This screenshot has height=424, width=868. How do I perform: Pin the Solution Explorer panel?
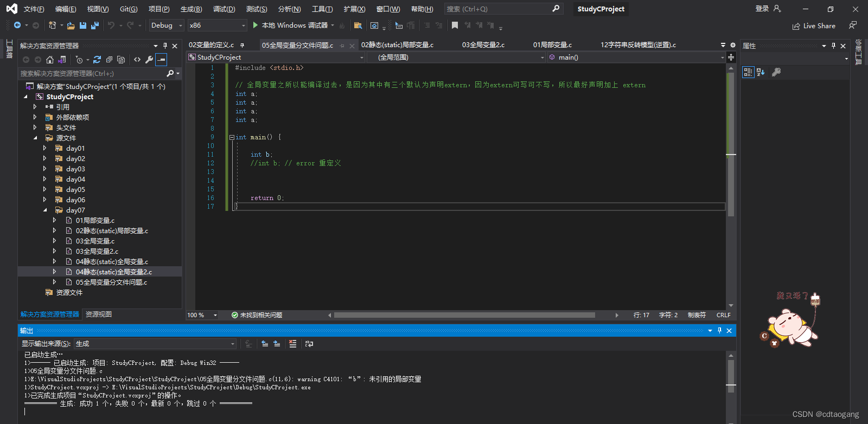pyautogui.click(x=165, y=46)
